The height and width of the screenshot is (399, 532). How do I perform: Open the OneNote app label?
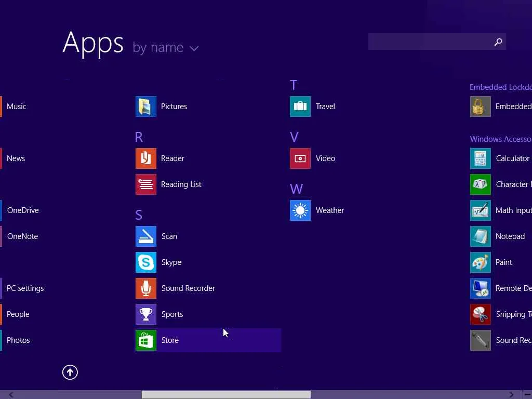tap(22, 236)
